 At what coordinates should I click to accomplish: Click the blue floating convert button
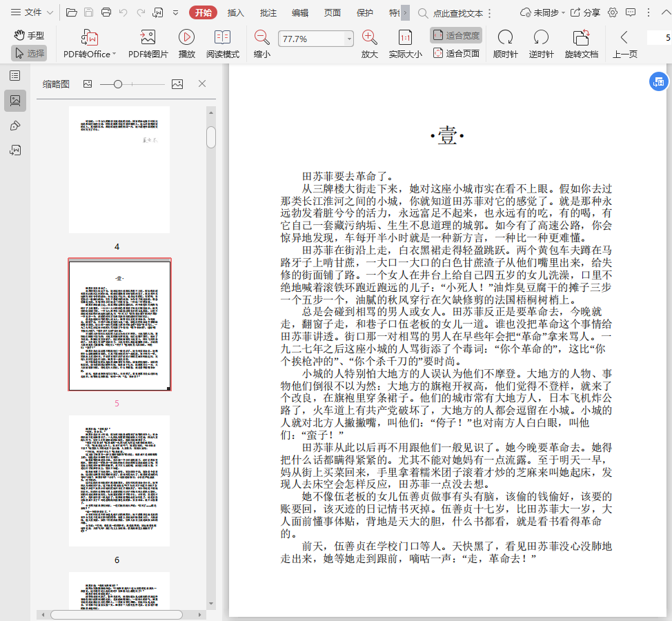(x=658, y=81)
